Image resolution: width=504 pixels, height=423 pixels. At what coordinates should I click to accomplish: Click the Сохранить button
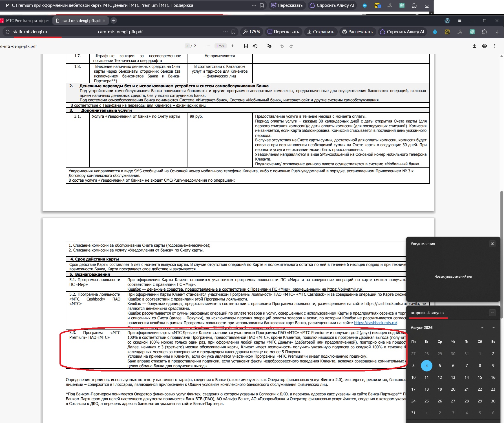[x=321, y=32]
